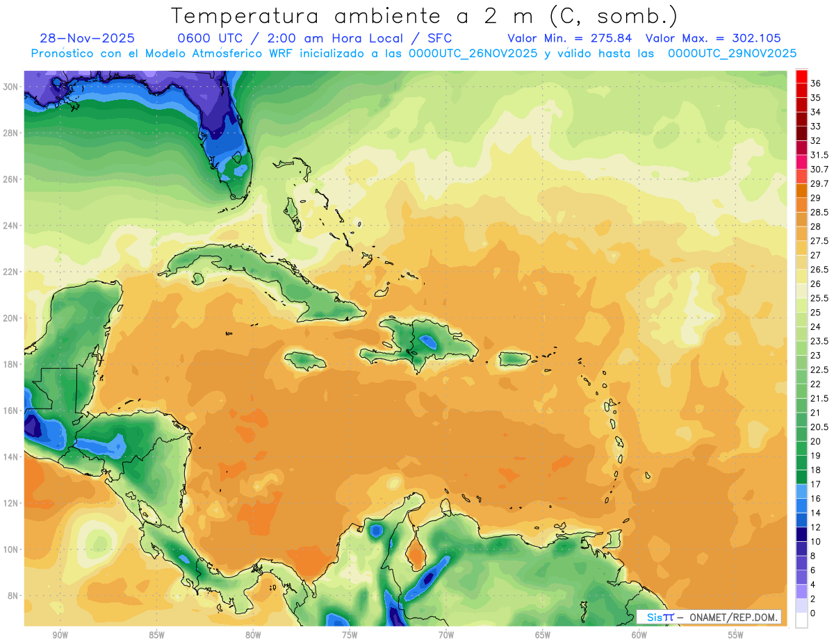Click the 60W longitude axis label

pyautogui.click(x=639, y=636)
